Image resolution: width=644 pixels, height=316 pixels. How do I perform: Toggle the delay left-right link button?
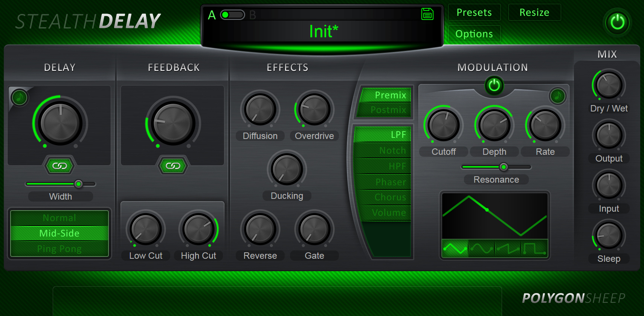click(x=60, y=166)
